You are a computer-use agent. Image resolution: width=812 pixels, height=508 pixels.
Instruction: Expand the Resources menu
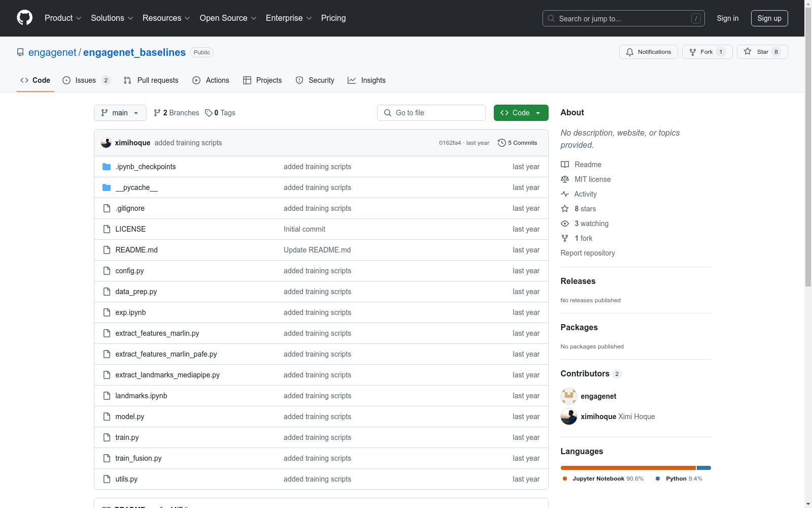click(x=166, y=18)
